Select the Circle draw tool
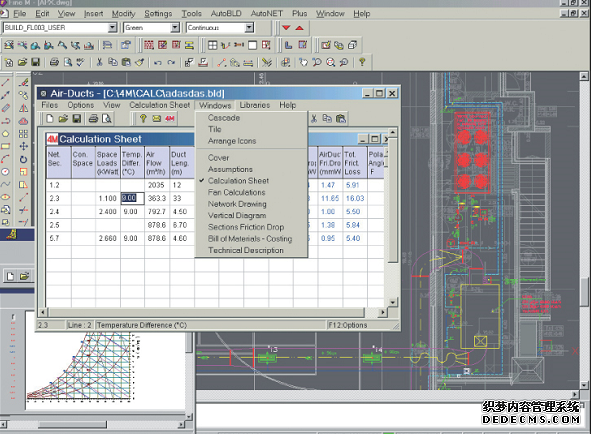Screen dimensions: 591x434 (5, 172)
